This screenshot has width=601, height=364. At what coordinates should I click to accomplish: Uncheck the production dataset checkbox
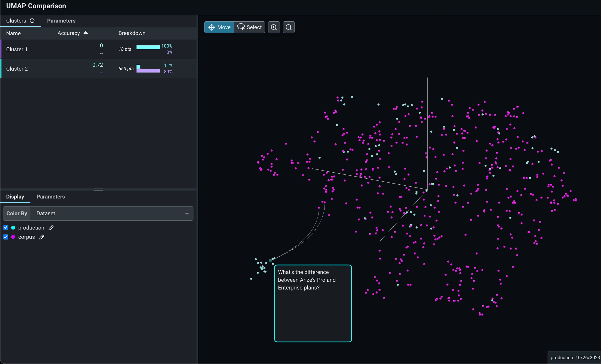tap(6, 228)
